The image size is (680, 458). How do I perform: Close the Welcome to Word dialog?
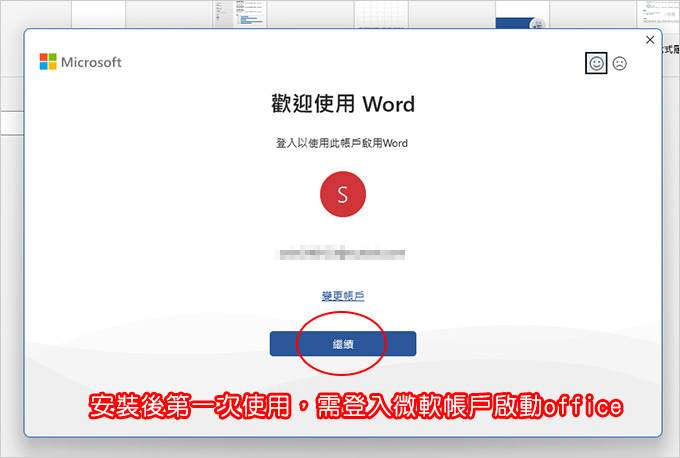[650, 40]
